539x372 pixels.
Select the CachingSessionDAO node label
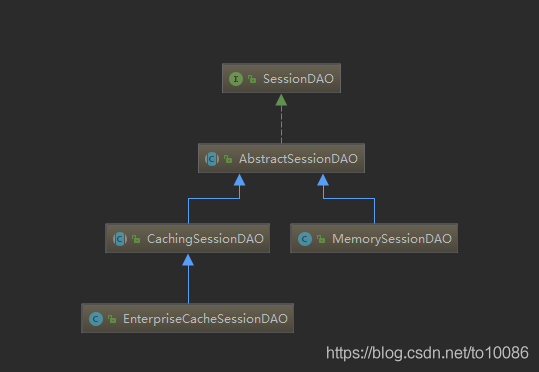coord(205,239)
